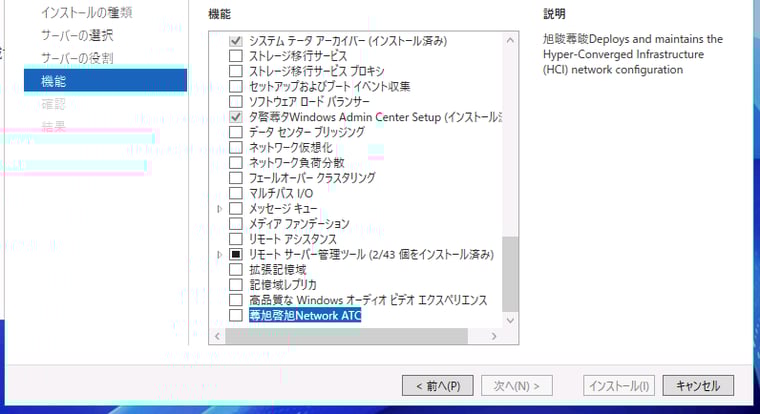Click the 前へ(P) back button

point(438,386)
